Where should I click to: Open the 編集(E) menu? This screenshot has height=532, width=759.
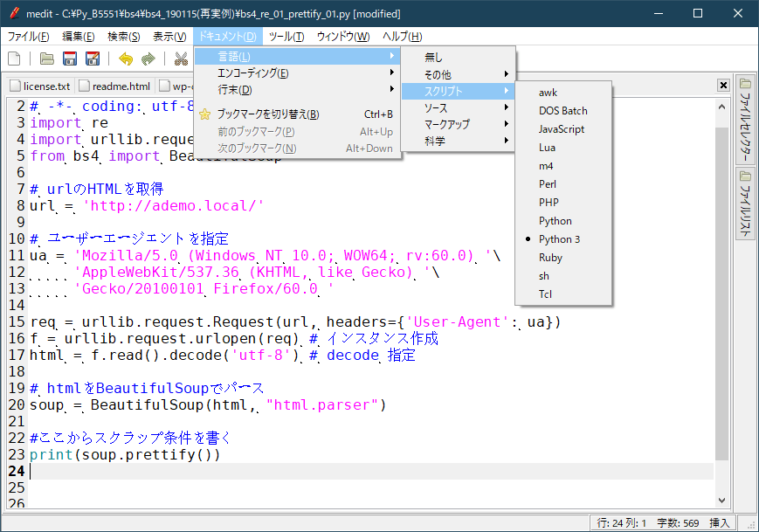coord(79,37)
